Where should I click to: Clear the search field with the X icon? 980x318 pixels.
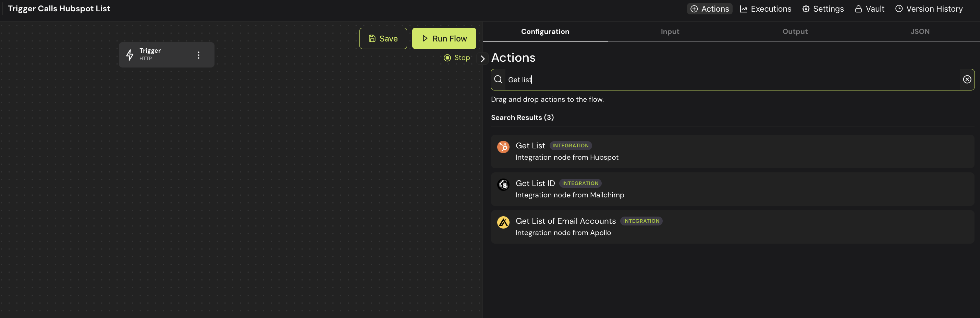pyautogui.click(x=967, y=79)
